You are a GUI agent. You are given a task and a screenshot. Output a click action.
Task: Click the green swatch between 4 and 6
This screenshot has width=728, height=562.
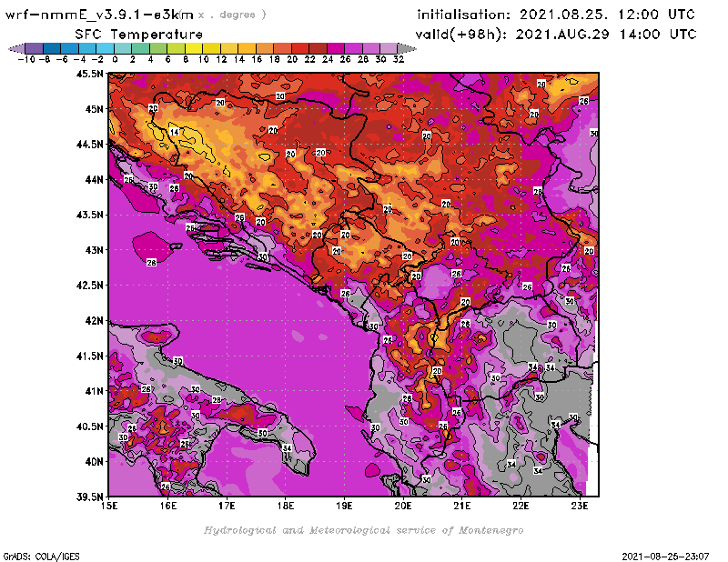(x=157, y=48)
